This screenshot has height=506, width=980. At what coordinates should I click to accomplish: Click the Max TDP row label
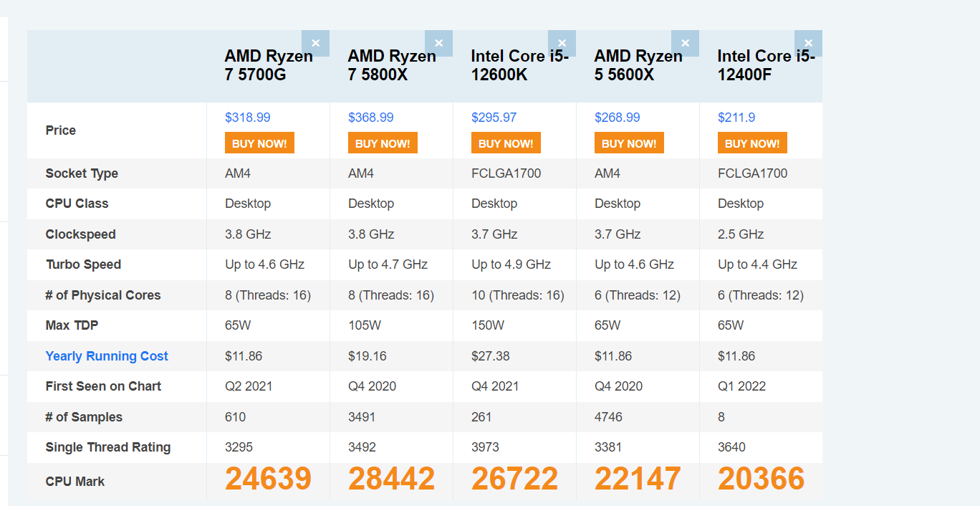click(x=72, y=325)
